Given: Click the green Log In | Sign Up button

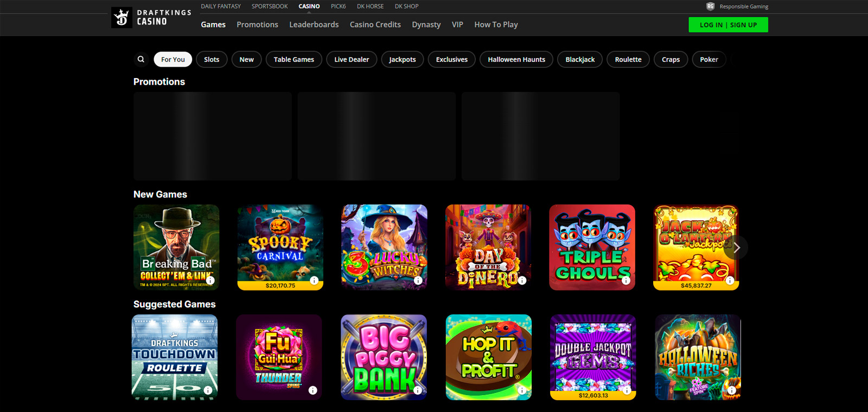Looking at the screenshot, I should point(728,25).
